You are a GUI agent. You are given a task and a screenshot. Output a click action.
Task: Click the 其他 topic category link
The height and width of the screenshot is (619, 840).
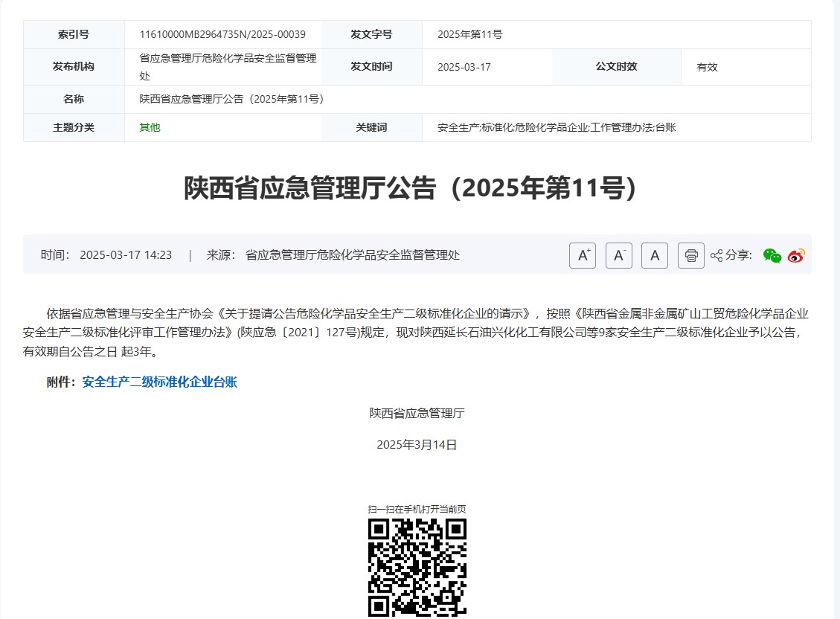[x=147, y=127]
